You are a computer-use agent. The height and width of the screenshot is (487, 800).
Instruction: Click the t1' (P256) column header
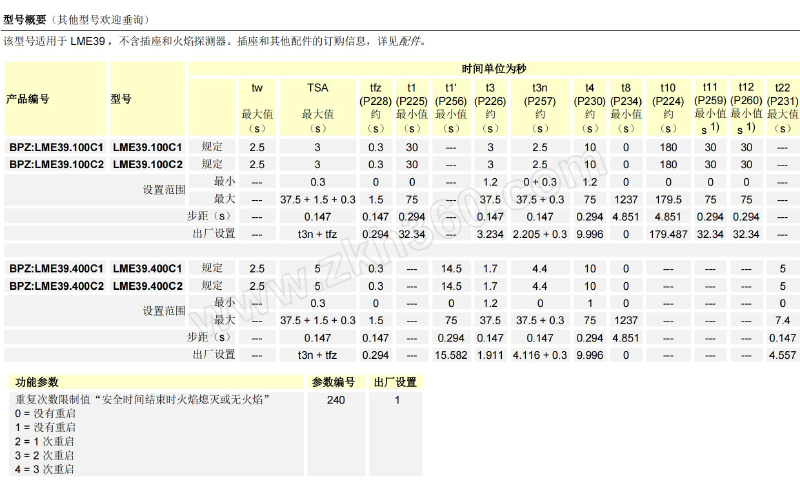point(451,107)
